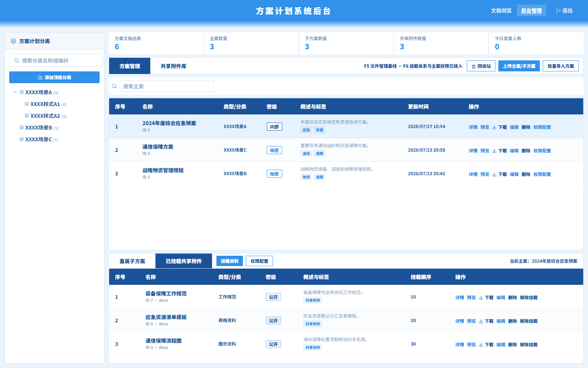Image resolution: width=588 pixels, height=368 pixels.
Task: Click 解除挂载 for 通信保障流程图
Action: (529, 345)
